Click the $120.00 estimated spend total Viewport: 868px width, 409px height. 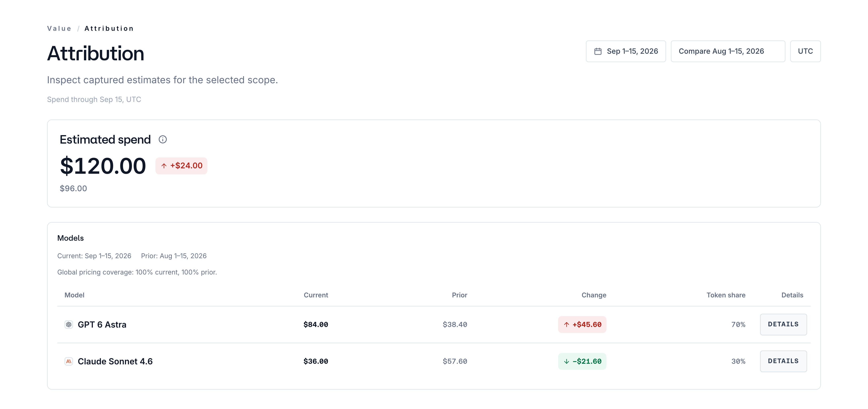(x=103, y=166)
